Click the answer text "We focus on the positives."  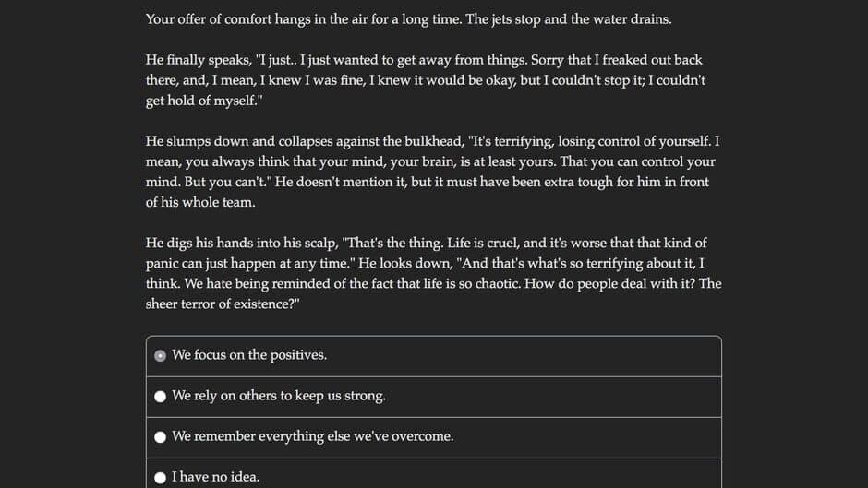pos(249,355)
